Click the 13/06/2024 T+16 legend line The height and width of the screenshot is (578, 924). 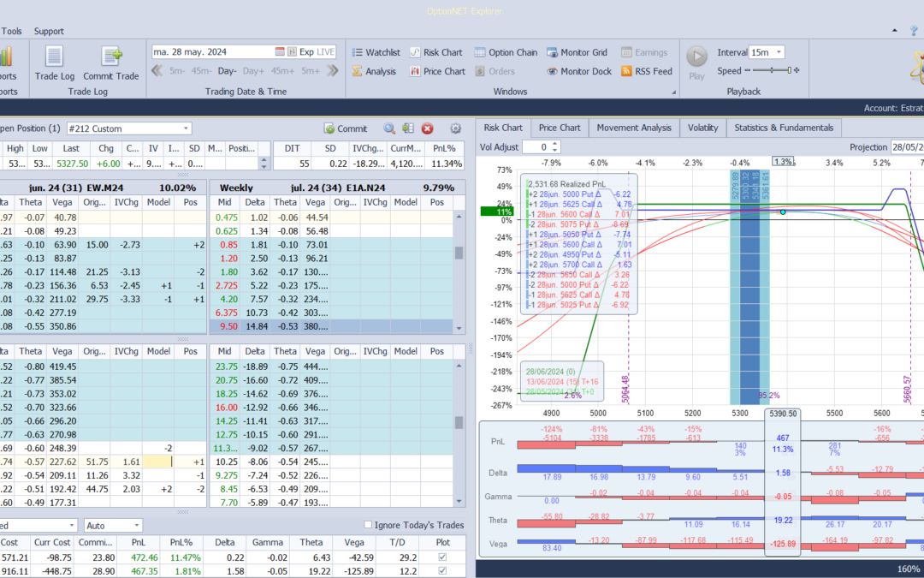pyautogui.click(x=561, y=382)
